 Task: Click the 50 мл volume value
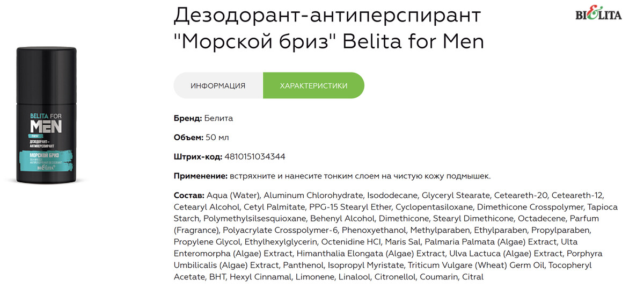(217, 138)
